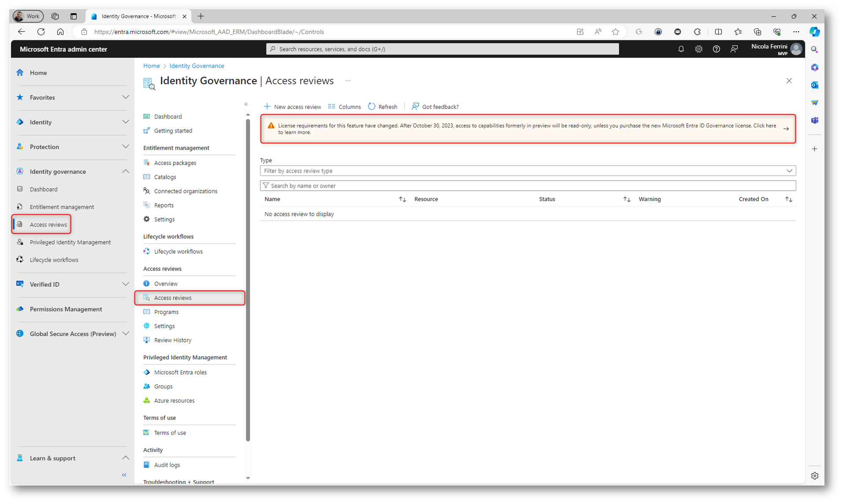Click the browser back arrow
843x504 pixels.
[x=21, y=32]
